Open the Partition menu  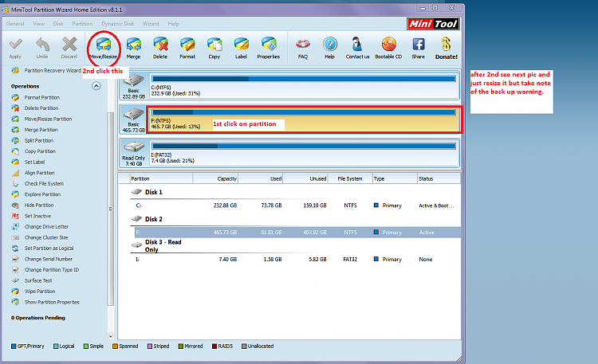click(x=82, y=24)
